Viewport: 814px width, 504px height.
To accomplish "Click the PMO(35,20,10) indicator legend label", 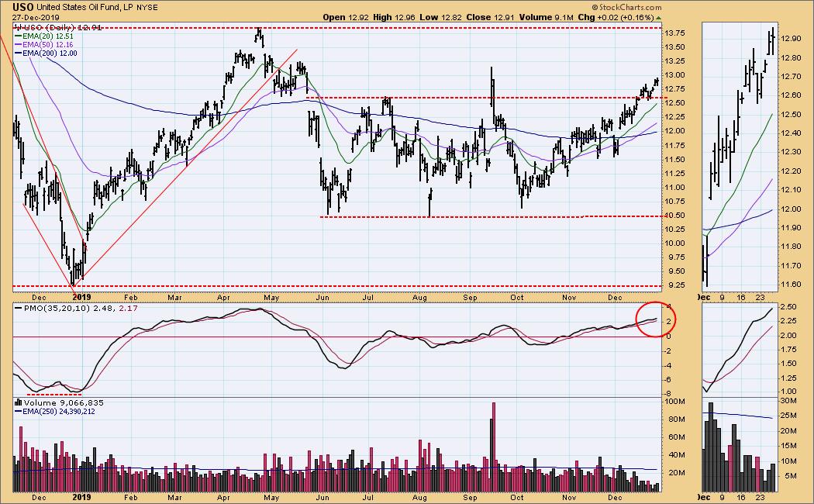I will [x=48, y=309].
